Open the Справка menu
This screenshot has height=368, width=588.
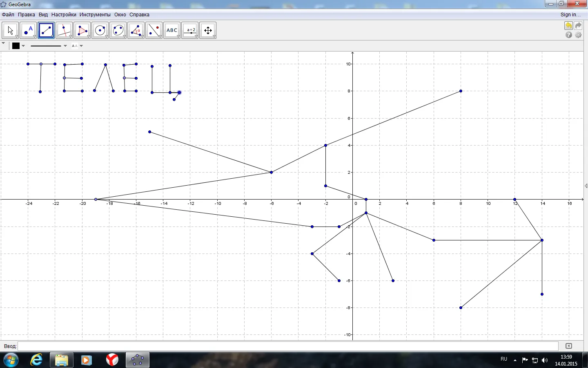point(139,15)
